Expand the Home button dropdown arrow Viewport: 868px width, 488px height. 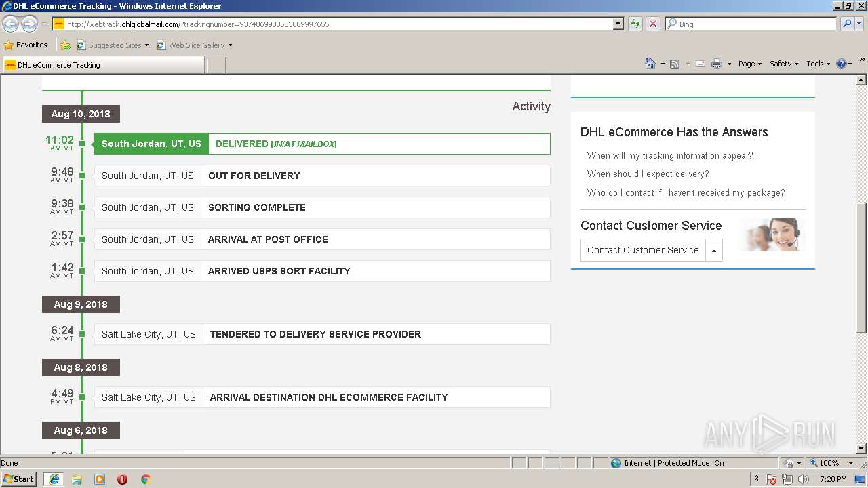pyautogui.click(x=662, y=64)
